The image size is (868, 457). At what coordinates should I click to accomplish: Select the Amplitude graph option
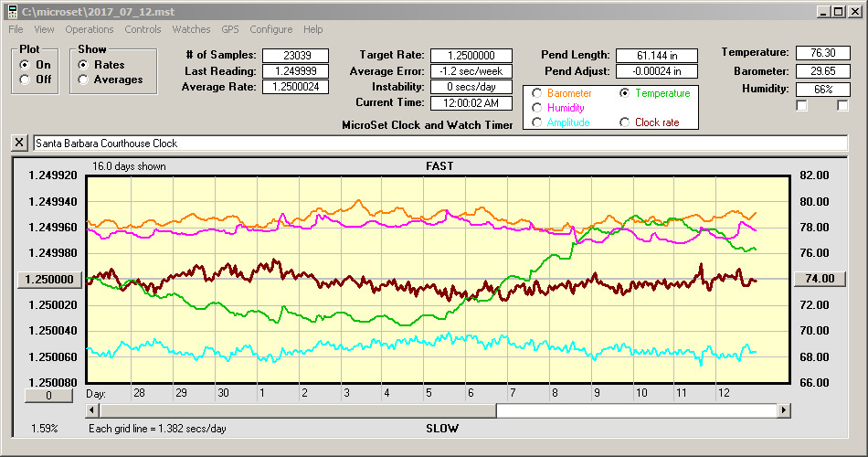536,122
